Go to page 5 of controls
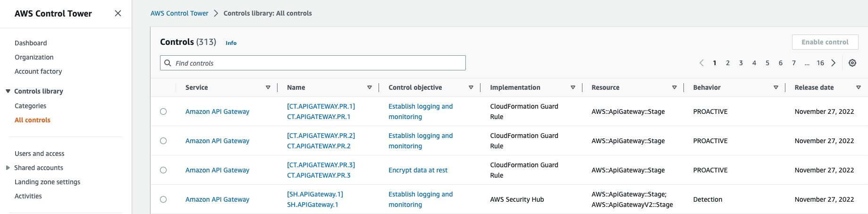This screenshot has width=868, height=214. [767, 63]
